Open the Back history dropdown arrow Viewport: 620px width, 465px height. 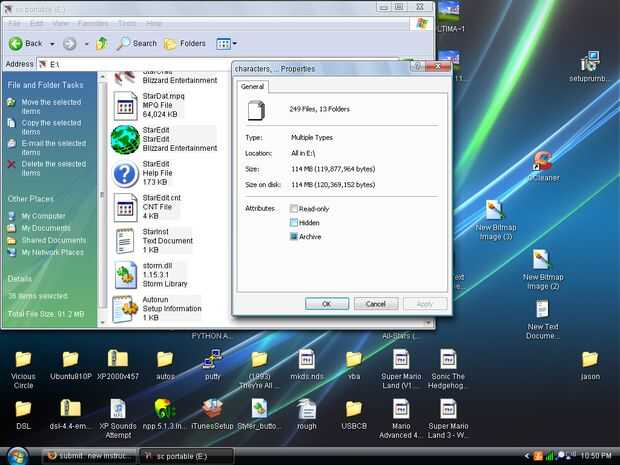52,44
